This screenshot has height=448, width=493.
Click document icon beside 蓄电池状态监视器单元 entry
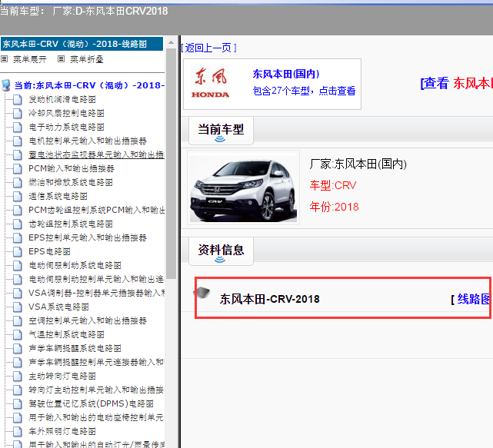(18, 155)
